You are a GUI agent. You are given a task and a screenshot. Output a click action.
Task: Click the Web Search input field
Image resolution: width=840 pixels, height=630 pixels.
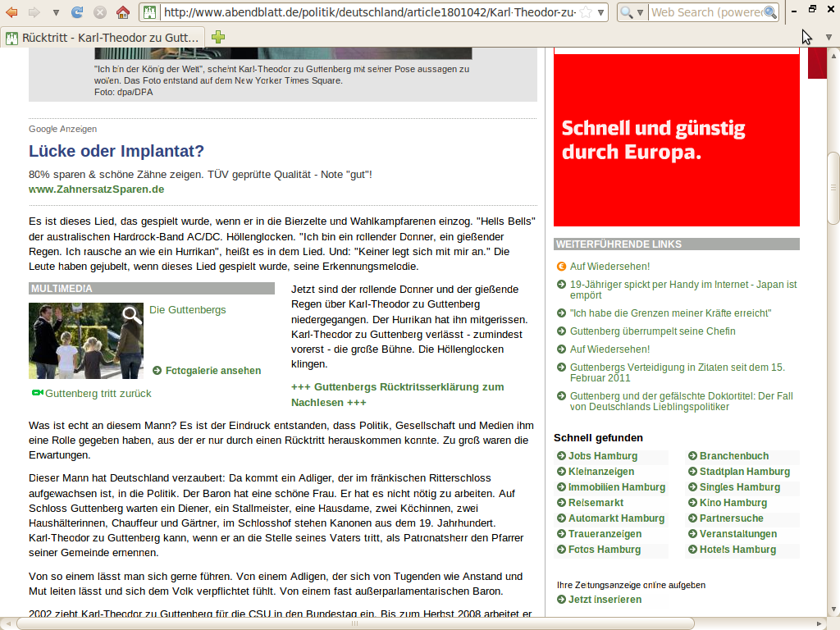point(706,12)
